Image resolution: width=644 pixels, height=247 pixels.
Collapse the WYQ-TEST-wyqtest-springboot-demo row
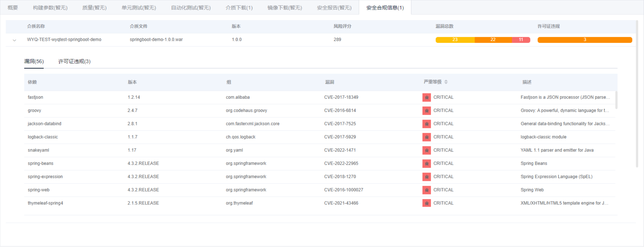coord(14,40)
